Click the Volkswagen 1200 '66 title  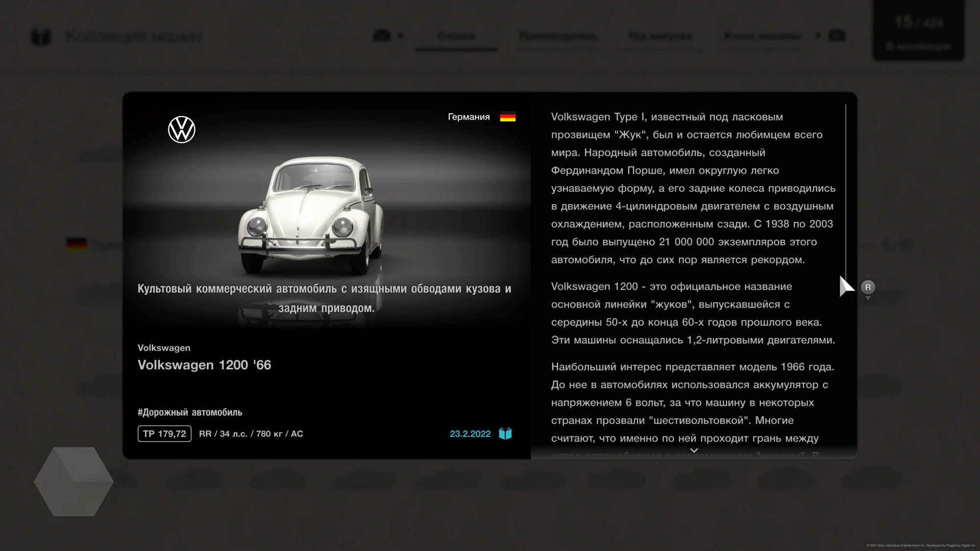pyautogui.click(x=204, y=365)
